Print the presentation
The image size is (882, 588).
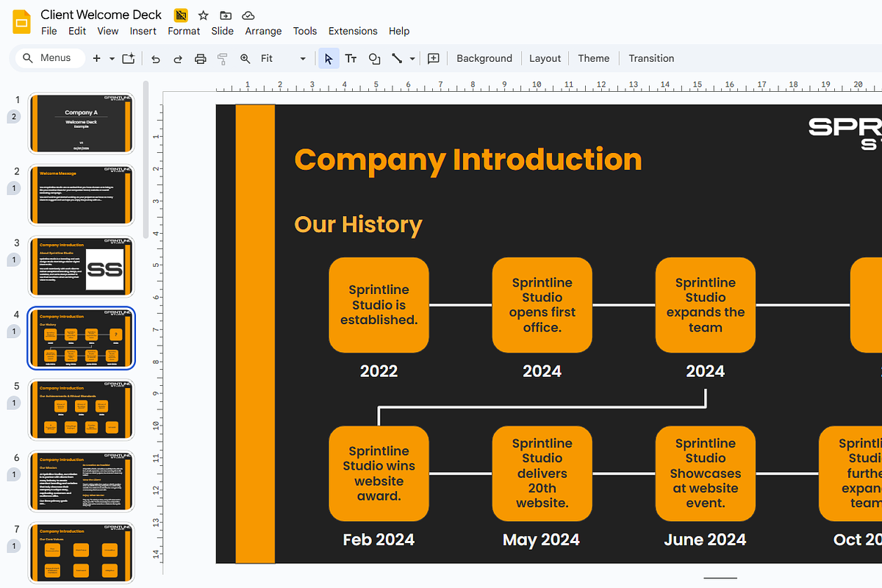point(200,59)
